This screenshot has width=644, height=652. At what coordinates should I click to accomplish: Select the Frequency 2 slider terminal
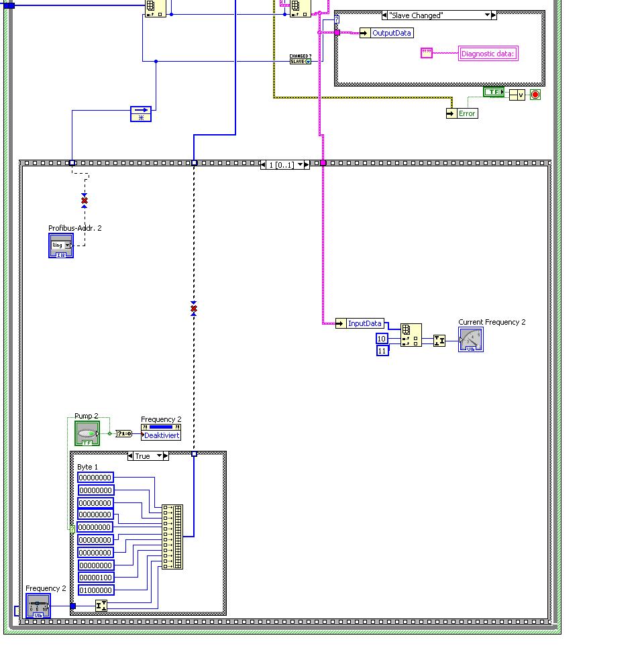38,606
